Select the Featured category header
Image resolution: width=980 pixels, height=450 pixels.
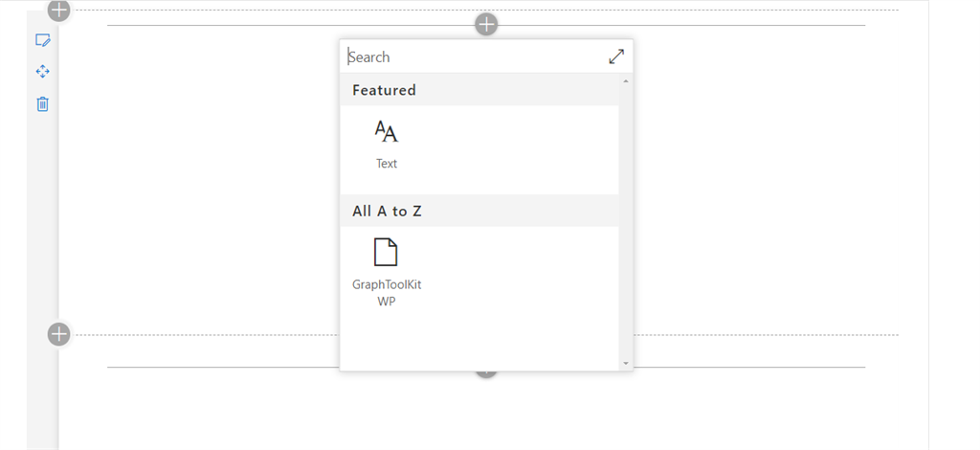click(479, 90)
